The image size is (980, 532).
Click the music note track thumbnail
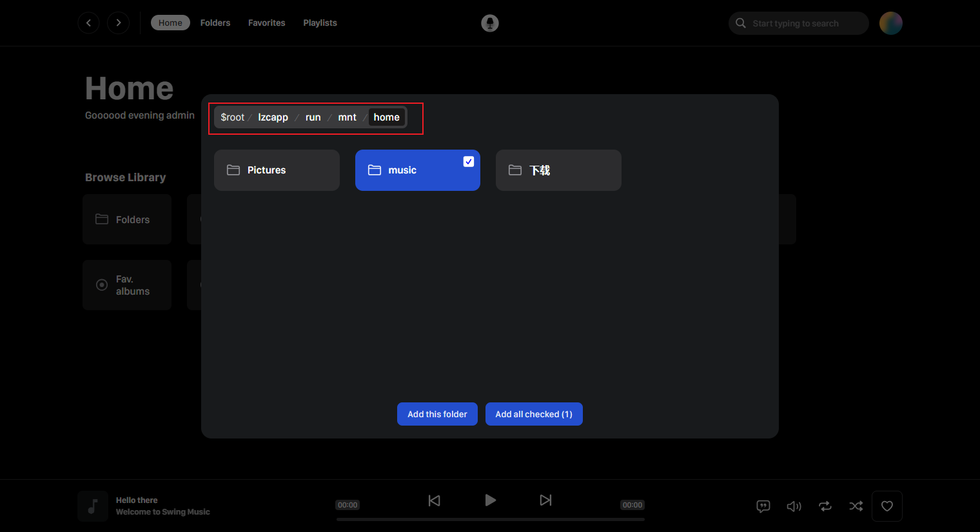point(93,506)
